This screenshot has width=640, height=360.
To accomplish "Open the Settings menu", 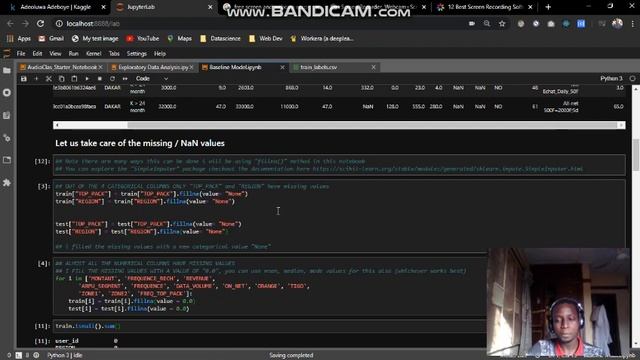I will click(x=136, y=53).
